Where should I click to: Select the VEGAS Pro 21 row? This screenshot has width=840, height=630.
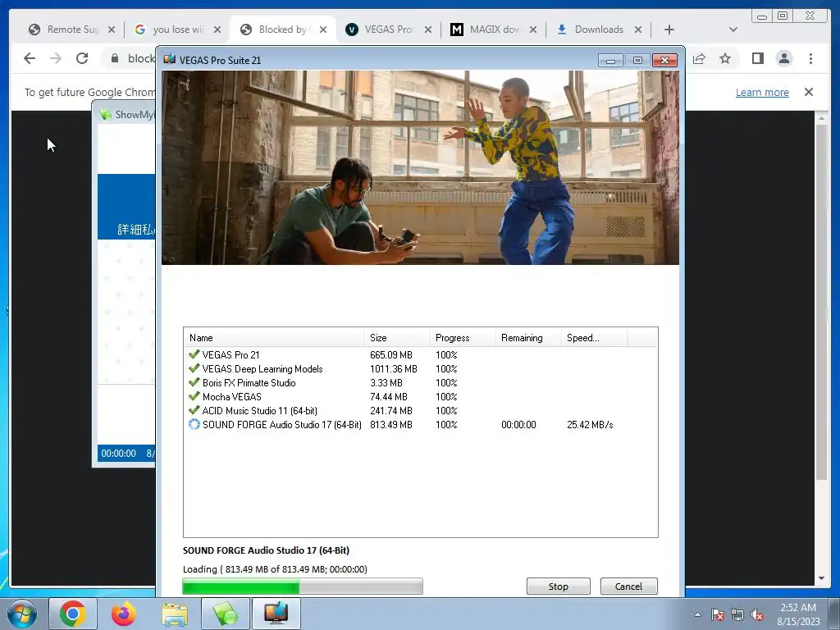[x=420, y=354]
